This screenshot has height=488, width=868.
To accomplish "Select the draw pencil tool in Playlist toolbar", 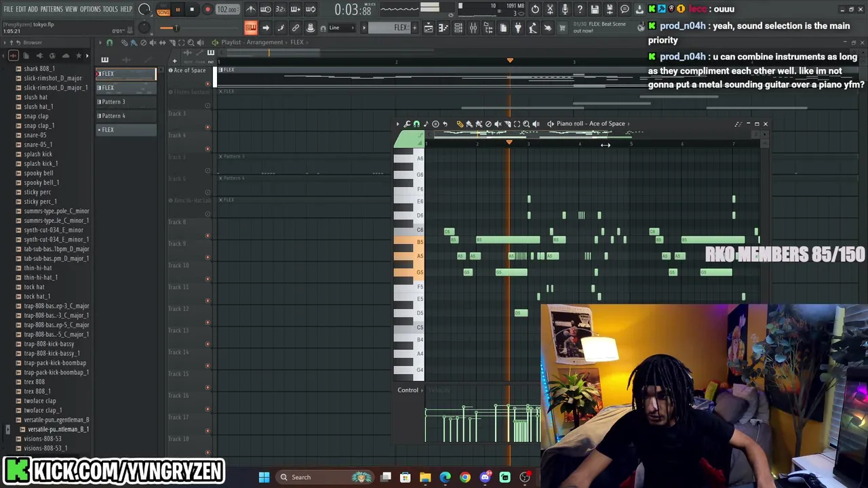I will click(x=124, y=43).
